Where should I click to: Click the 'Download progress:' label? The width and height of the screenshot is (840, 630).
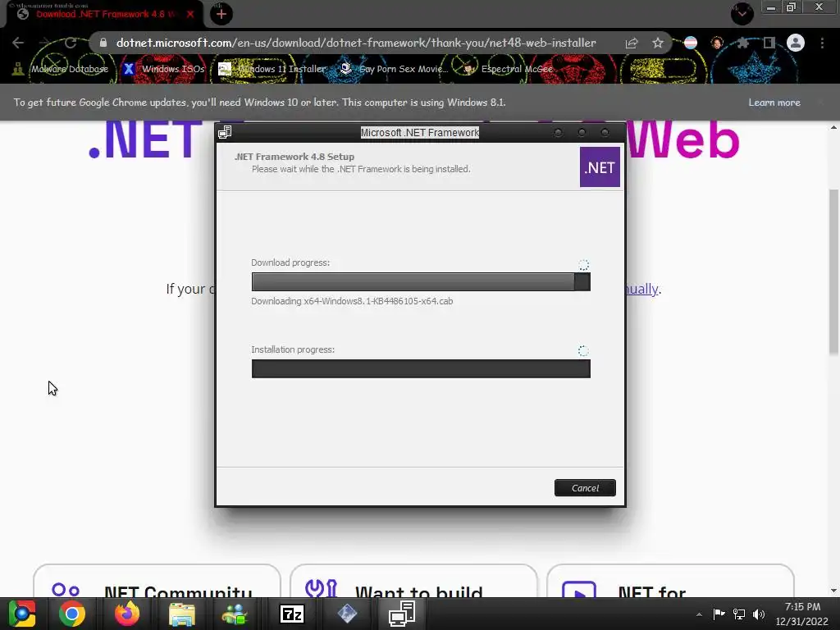click(290, 262)
